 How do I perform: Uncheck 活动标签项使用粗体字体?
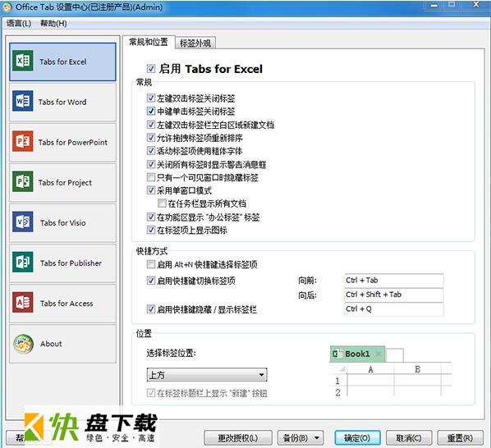tap(150, 150)
